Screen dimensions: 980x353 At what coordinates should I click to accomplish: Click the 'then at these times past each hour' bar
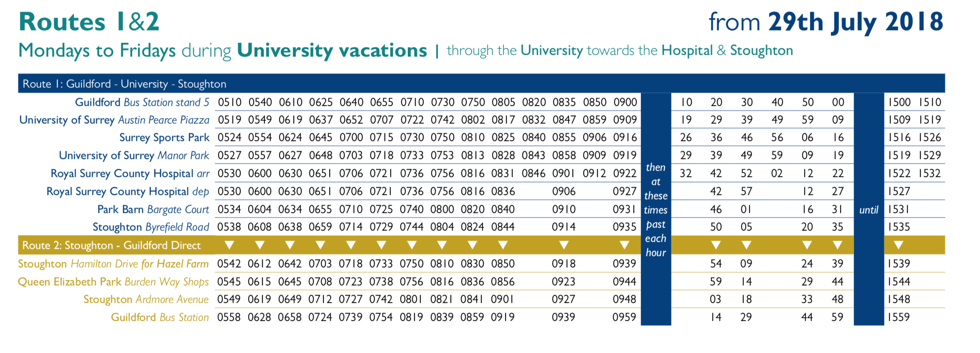click(x=656, y=209)
